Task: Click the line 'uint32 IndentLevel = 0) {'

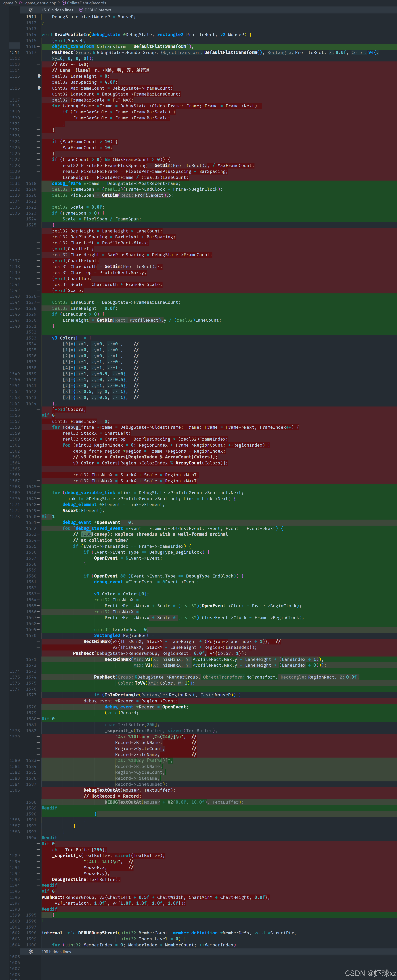Action: [153, 939]
